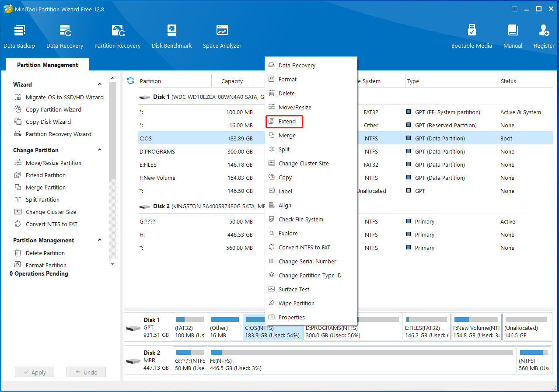This screenshot has width=559, height=392.
Task: Choose Convert NTFS to FAT in sidebar
Action: 46,224
